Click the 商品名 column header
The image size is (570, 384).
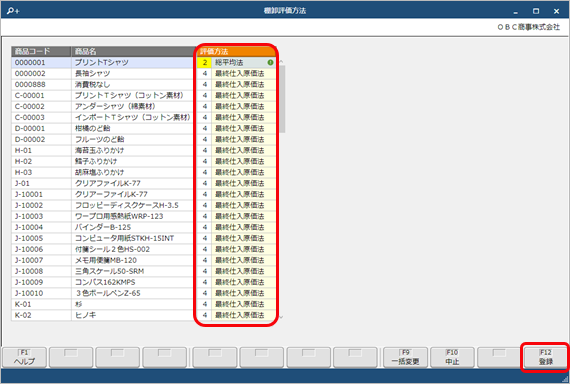click(x=132, y=51)
